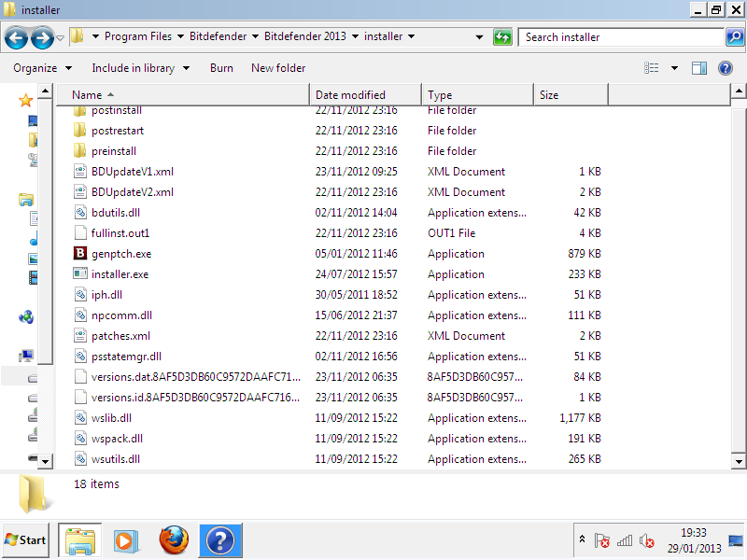747x560 pixels.
Task: Expand Program Files breadcrumb arrow
Action: (180, 36)
